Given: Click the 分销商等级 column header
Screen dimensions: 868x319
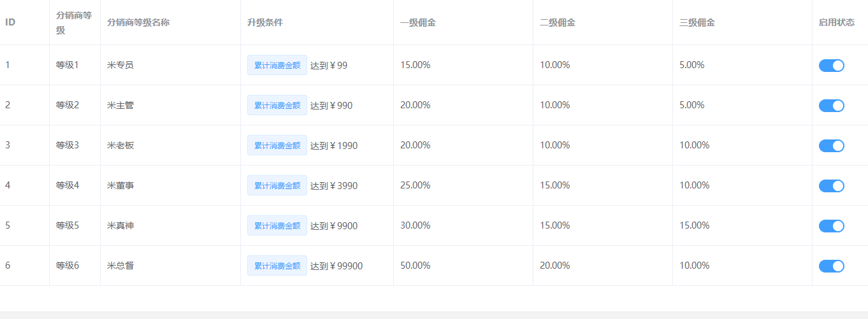Looking at the screenshot, I should pyautogui.click(x=74, y=22).
